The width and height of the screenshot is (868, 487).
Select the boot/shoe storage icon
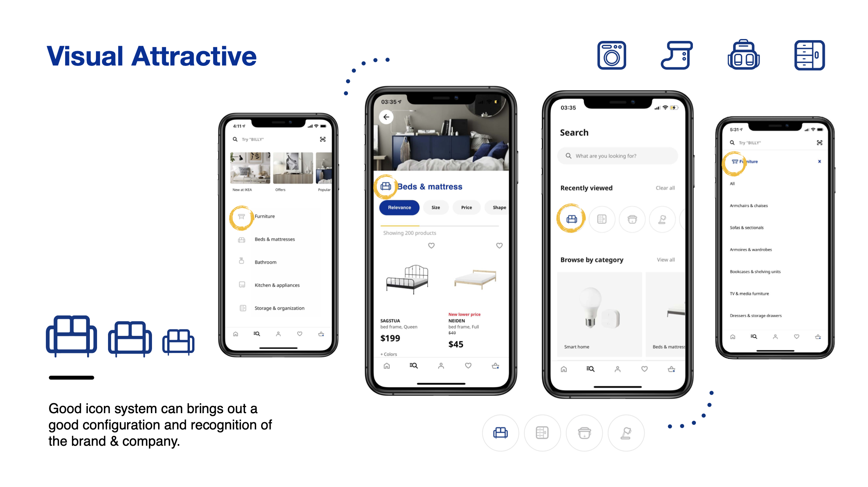pos(677,54)
